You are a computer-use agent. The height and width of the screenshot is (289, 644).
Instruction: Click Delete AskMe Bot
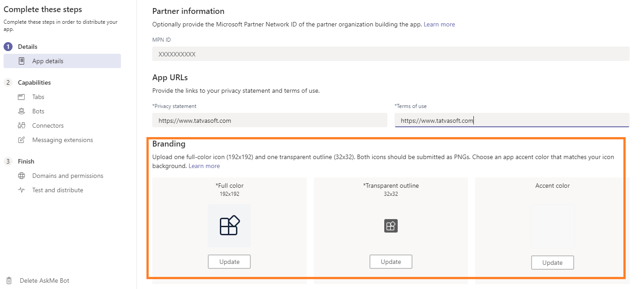click(44, 280)
